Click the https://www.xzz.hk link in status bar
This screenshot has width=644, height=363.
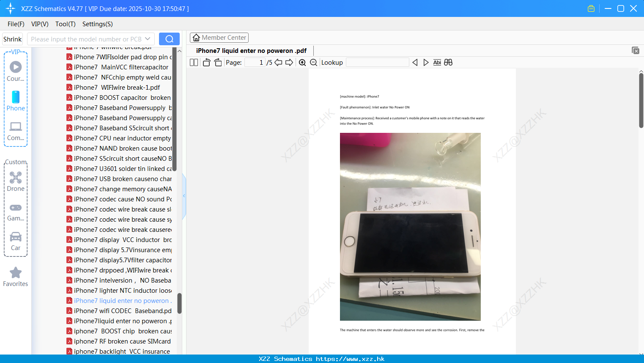[350, 359]
